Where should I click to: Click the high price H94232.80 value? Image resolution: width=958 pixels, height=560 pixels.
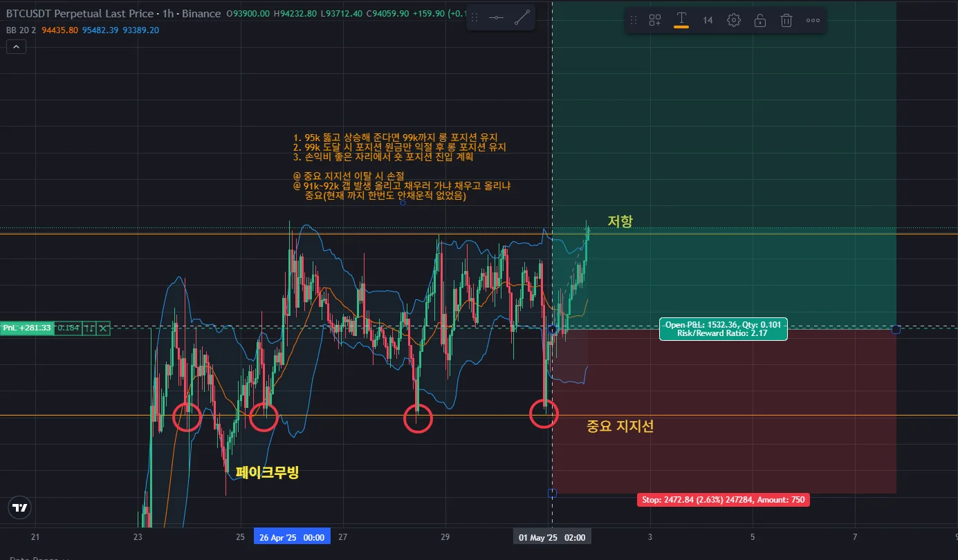point(295,14)
